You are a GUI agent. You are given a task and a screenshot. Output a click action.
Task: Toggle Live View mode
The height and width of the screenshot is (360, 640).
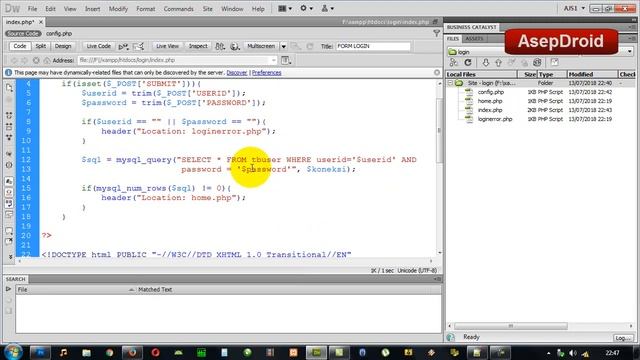pyautogui.click(x=167, y=46)
